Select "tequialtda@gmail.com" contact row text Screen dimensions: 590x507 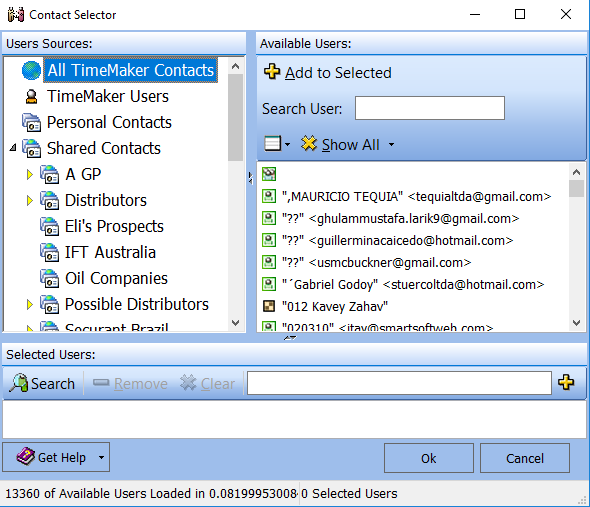pos(417,196)
